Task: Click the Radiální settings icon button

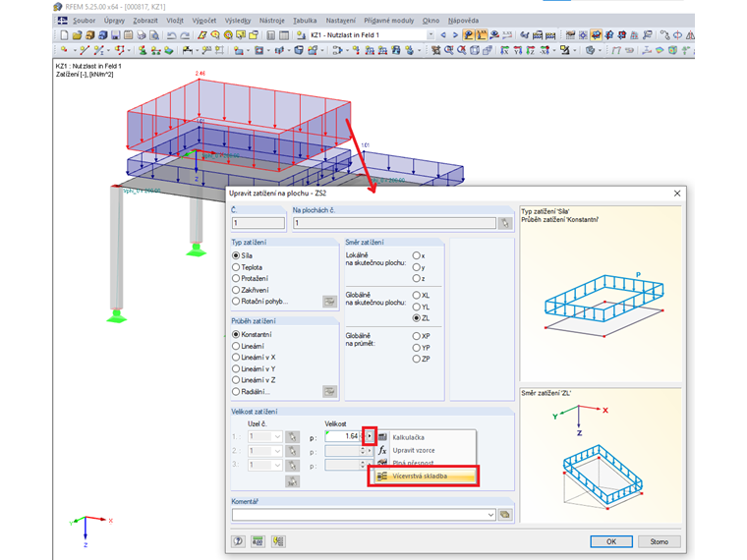Action: 329,391
